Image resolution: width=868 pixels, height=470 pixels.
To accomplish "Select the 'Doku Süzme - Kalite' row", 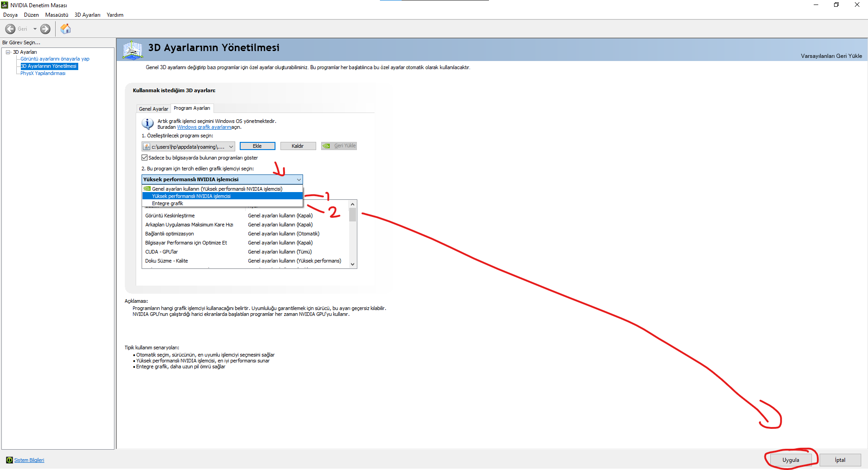I will point(245,261).
